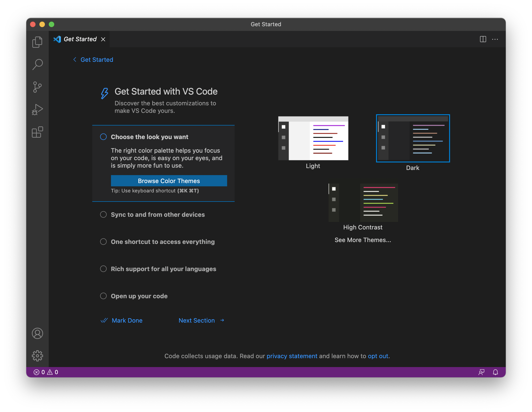Check off 'Choose the look you want'
The height and width of the screenshot is (412, 532).
coord(103,137)
